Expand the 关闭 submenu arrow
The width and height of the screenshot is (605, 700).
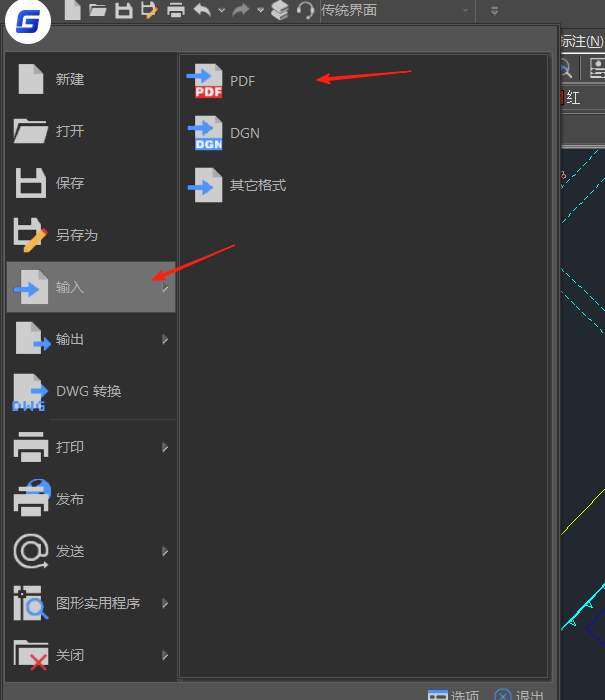coord(165,655)
